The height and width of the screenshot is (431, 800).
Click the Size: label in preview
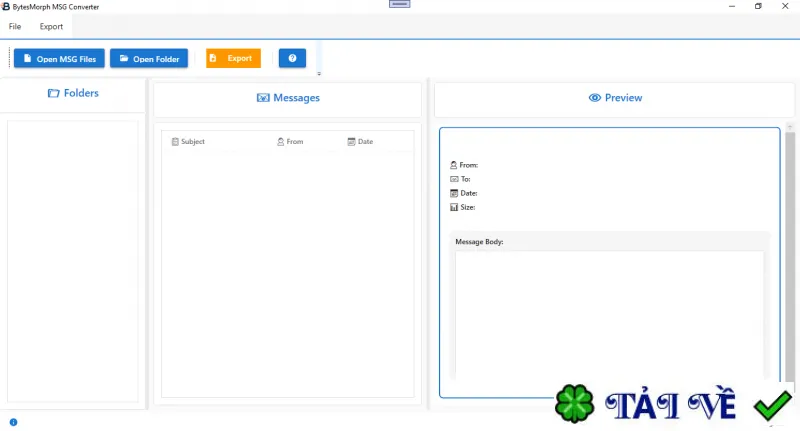pos(467,207)
